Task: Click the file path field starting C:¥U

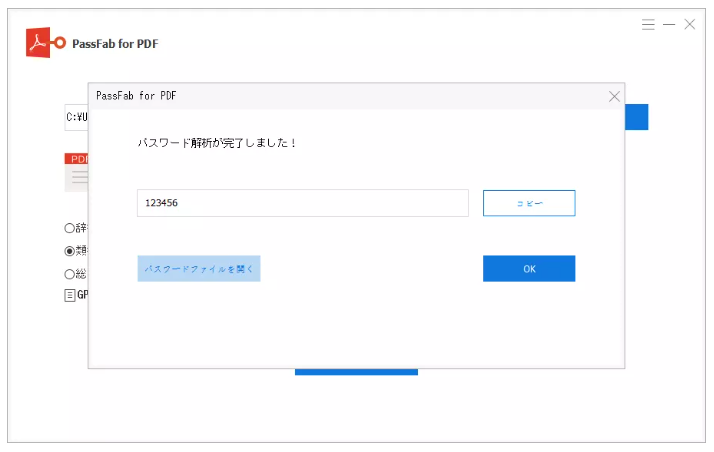Action: 77,117
